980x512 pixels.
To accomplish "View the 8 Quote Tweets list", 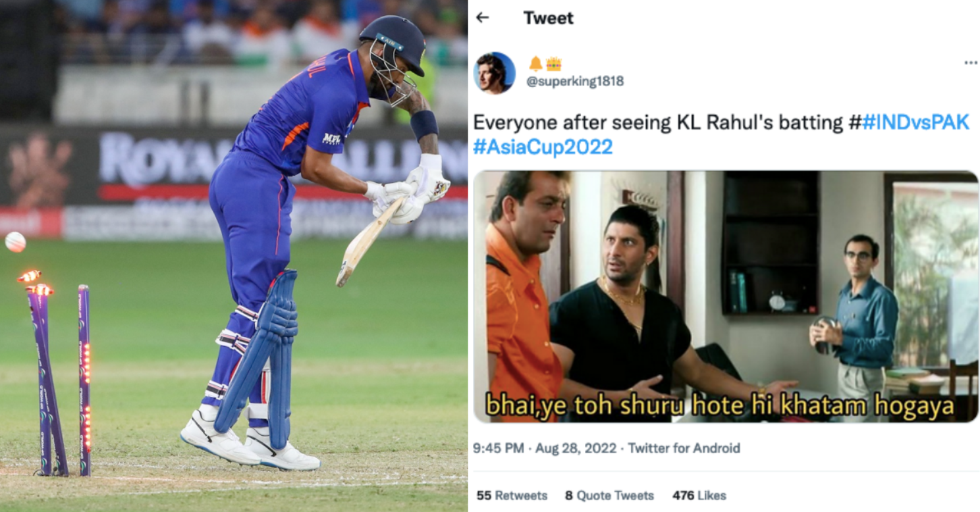I will pyautogui.click(x=609, y=496).
